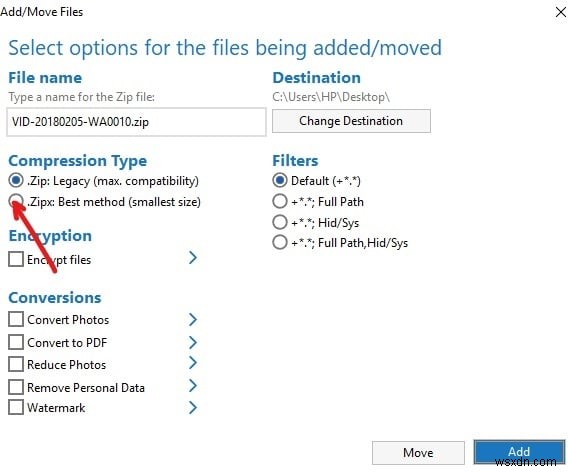The image size is (568, 472).
Task: Expand Encrypt files options chevron
Action: click(x=193, y=258)
